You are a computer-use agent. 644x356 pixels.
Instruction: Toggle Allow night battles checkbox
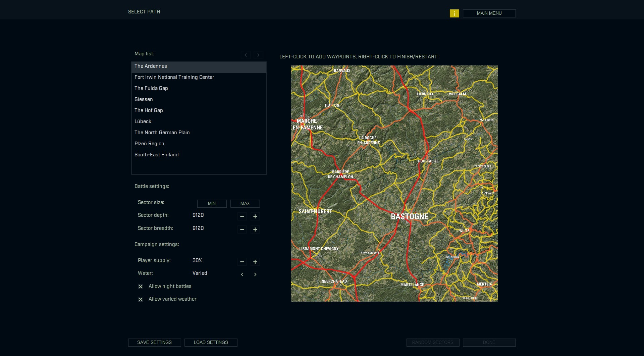click(141, 287)
